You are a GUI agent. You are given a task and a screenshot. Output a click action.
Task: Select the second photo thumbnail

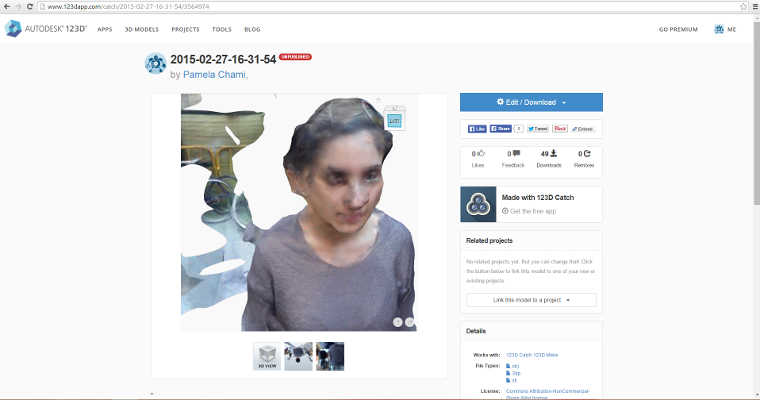click(x=298, y=356)
